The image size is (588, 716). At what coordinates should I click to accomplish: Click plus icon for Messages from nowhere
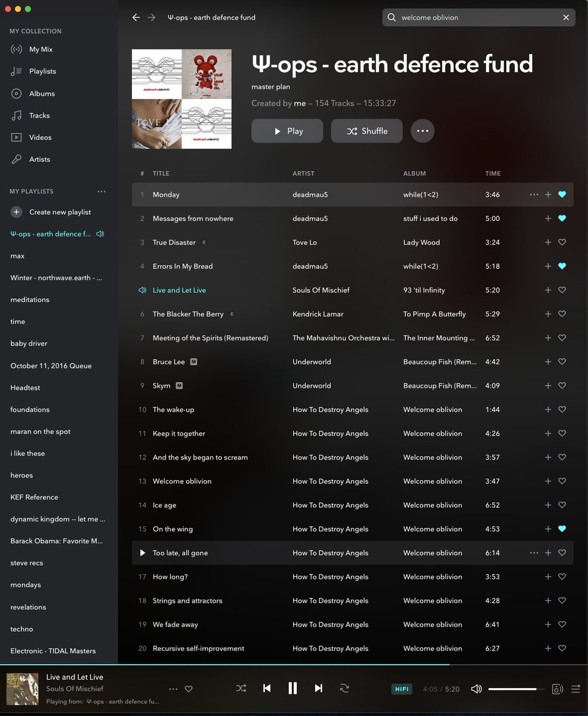point(548,218)
